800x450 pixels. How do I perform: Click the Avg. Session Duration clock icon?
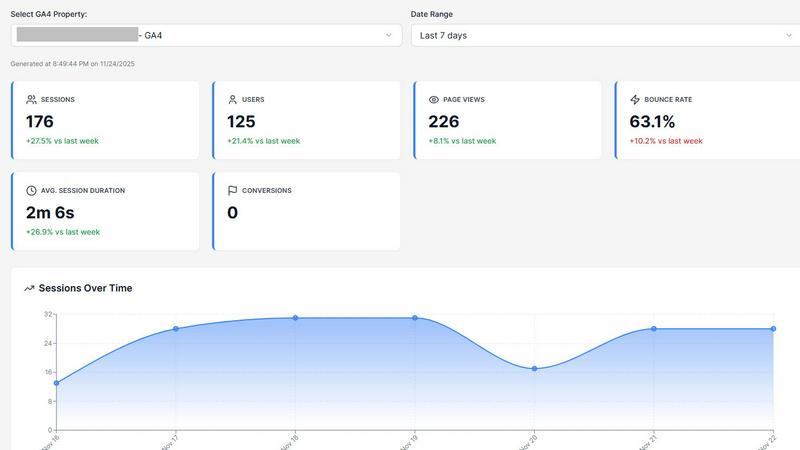click(x=32, y=190)
